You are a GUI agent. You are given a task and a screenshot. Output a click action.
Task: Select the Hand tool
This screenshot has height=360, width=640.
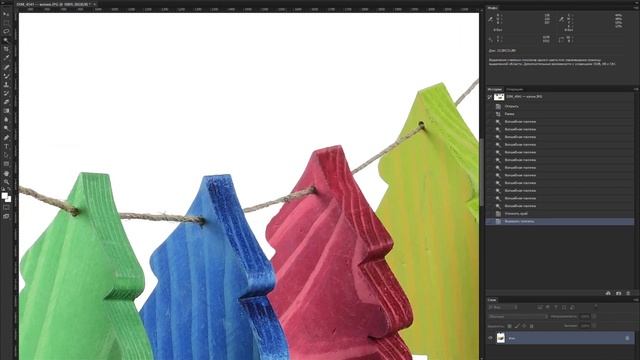coord(6,173)
